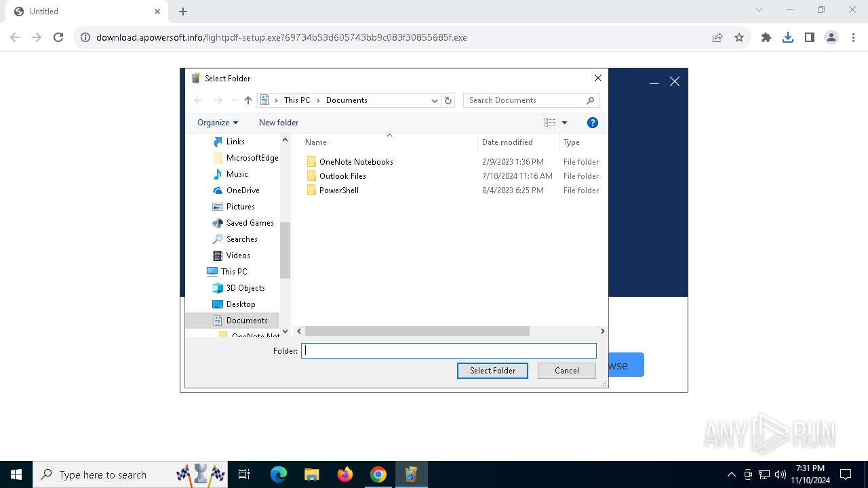
Task: Select Links in navigation pane
Action: click(x=235, y=142)
